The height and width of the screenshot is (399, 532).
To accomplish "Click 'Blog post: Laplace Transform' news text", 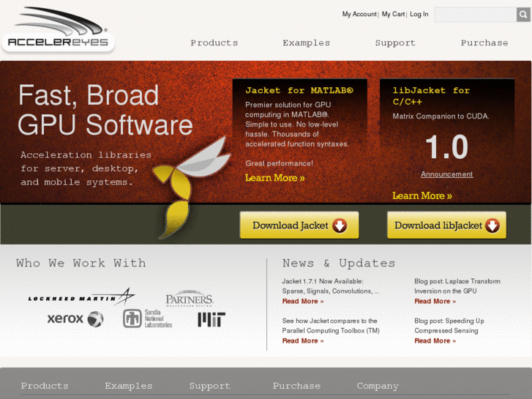I will pyautogui.click(x=457, y=286).
